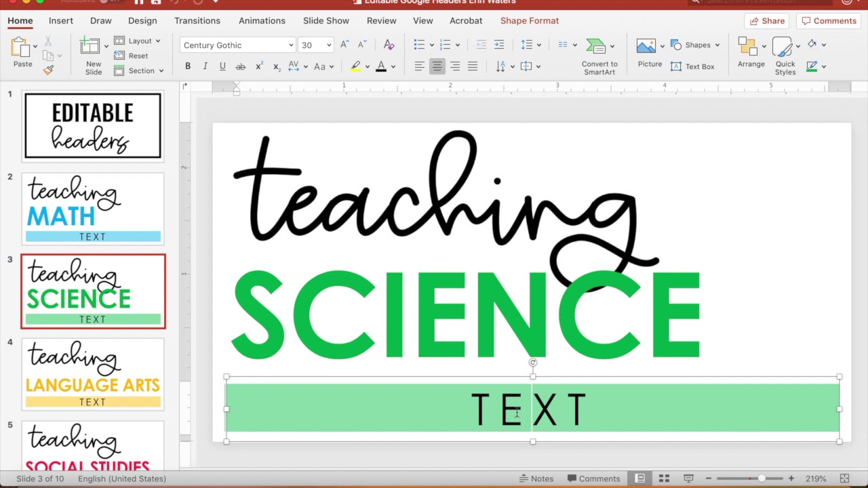Click the fit slide to window icon

click(x=844, y=479)
